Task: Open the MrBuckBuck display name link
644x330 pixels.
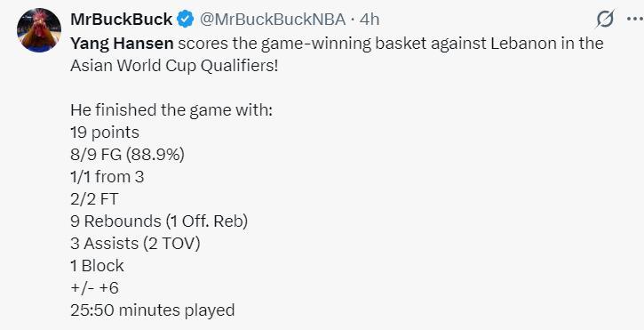Action: [122, 20]
